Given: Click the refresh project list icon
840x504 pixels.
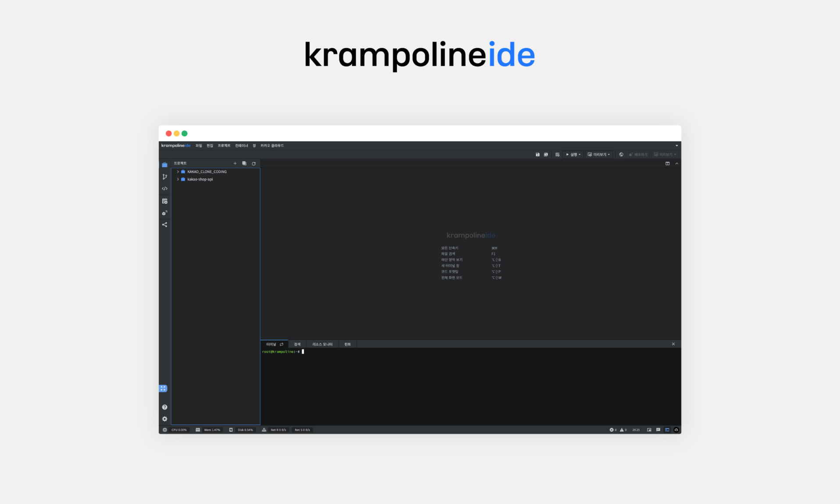Looking at the screenshot, I should [253, 163].
